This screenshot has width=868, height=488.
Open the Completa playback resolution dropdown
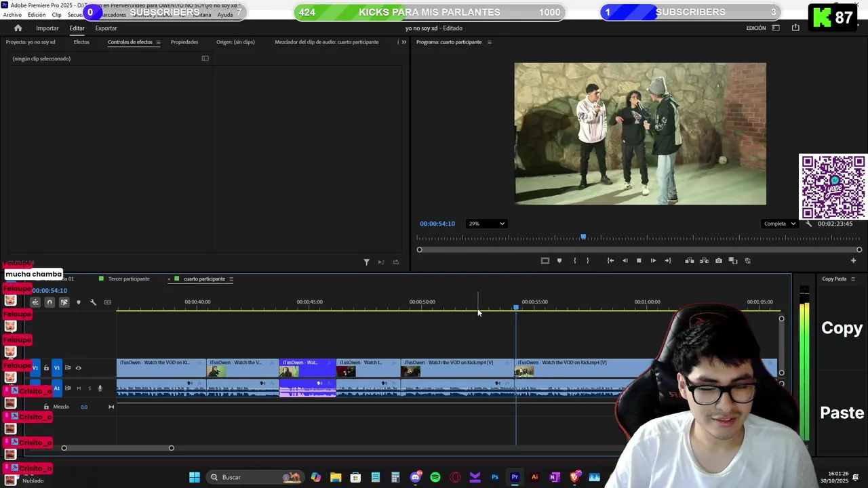780,224
